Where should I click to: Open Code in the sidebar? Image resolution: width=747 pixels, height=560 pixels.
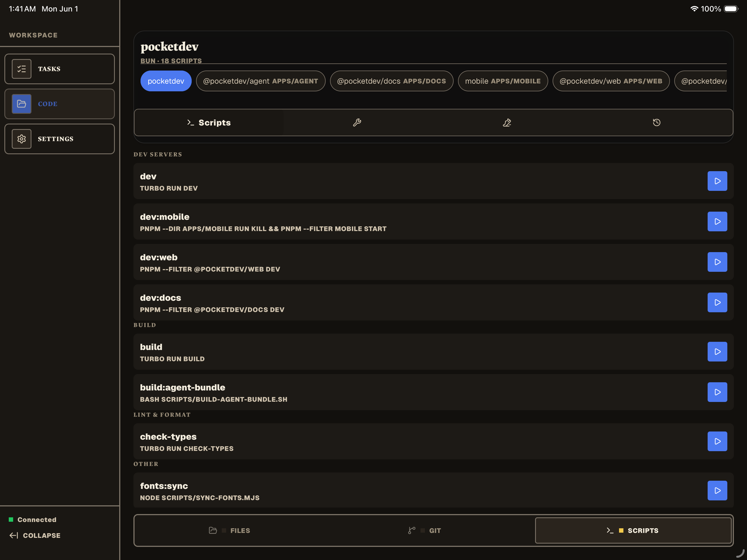[59, 104]
